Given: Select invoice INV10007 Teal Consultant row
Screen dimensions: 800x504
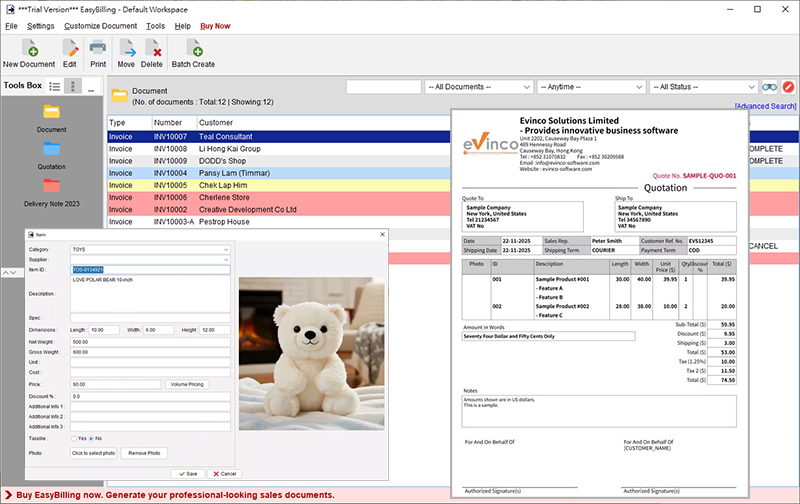Looking at the screenshot, I should coord(279,137).
